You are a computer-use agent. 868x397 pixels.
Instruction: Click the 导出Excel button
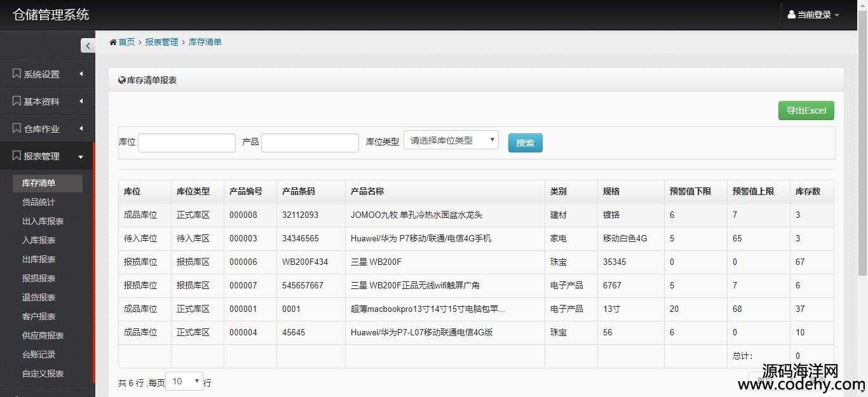(x=806, y=111)
